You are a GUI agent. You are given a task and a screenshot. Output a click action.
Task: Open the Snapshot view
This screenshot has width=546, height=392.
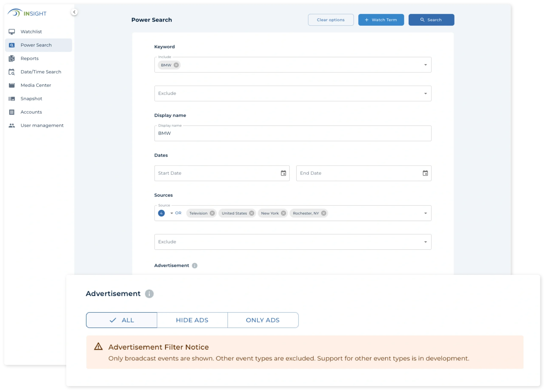tap(31, 99)
